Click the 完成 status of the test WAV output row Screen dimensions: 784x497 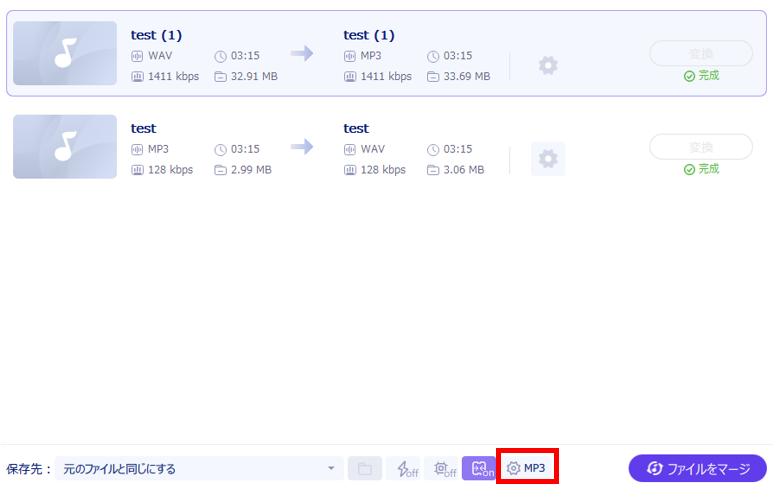tap(702, 169)
